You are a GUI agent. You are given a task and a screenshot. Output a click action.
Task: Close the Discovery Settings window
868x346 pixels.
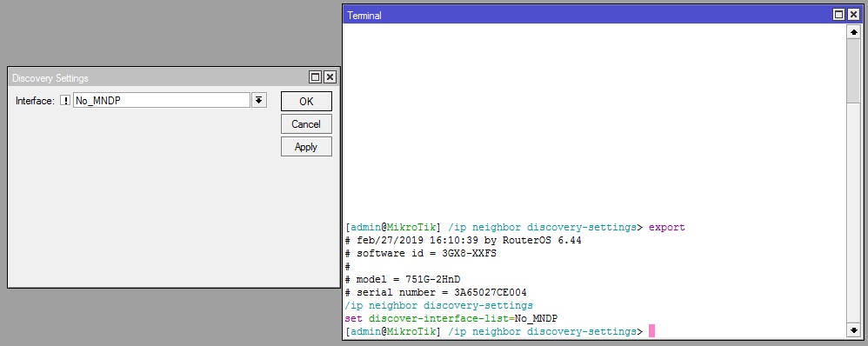[x=330, y=77]
